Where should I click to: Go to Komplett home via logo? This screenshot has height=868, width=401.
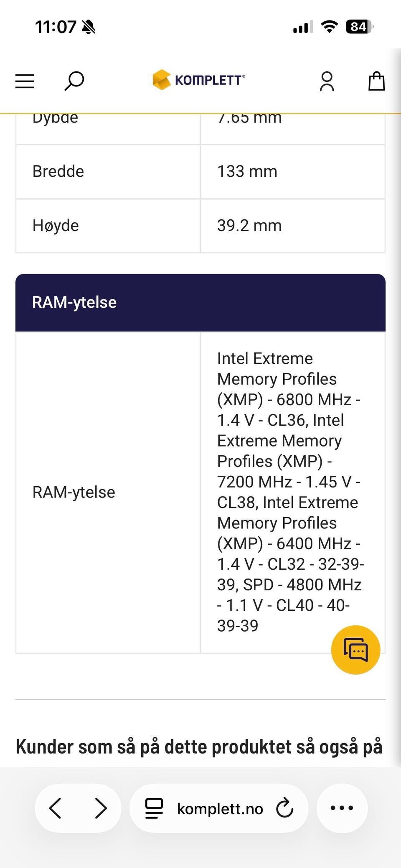click(x=199, y=80)
